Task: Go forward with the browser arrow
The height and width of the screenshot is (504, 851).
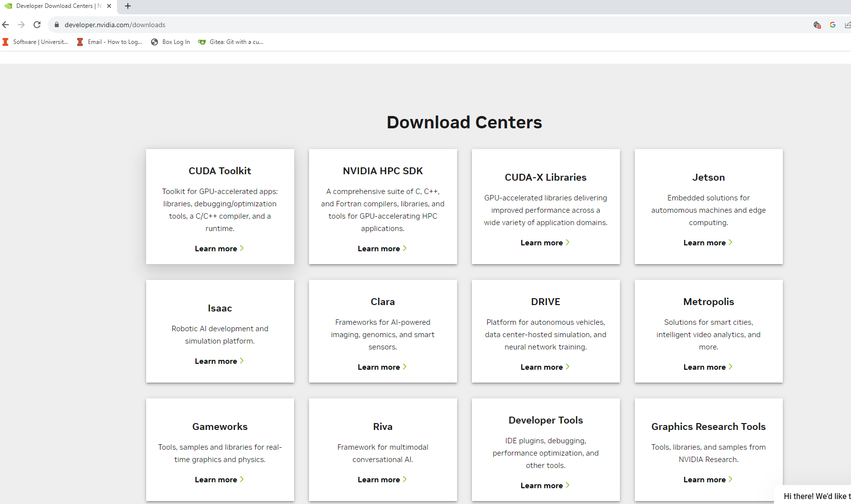Action: coord(21,25)
